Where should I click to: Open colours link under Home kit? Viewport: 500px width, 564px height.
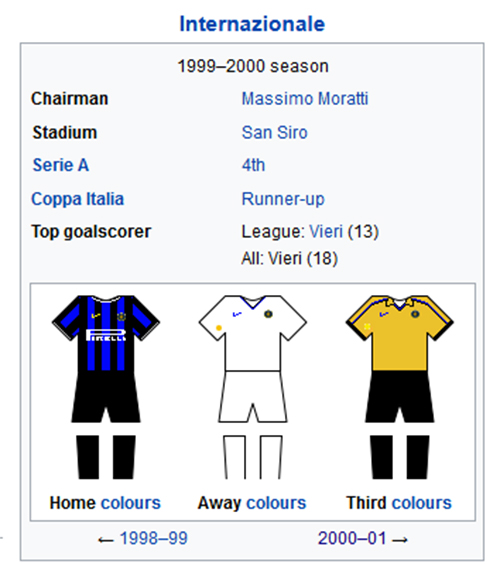[x=131, y=503]
